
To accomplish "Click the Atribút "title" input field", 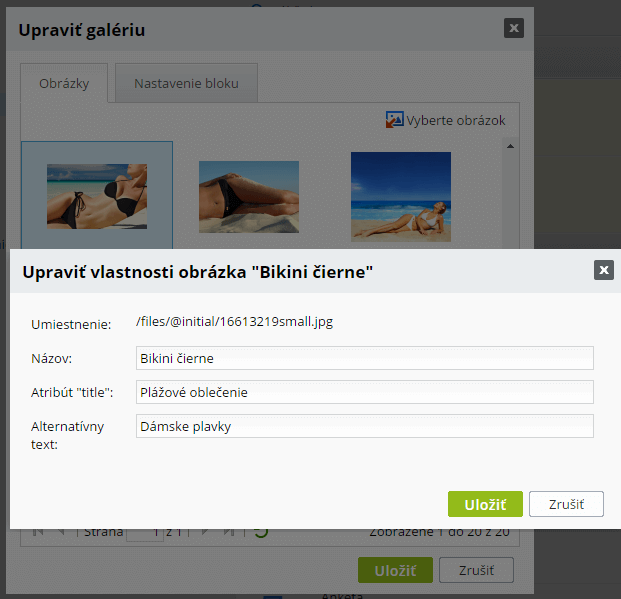I will point(364,392).
